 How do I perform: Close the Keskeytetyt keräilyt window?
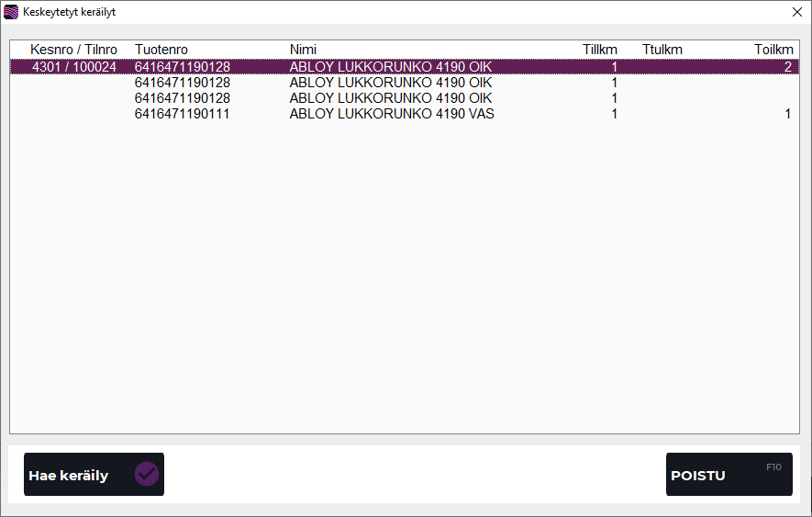tap(796, 12)
